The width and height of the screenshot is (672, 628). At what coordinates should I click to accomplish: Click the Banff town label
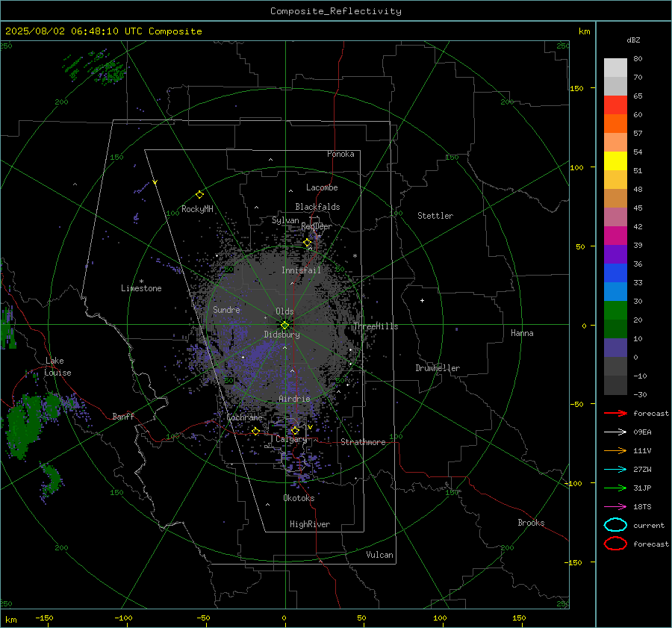123,417
